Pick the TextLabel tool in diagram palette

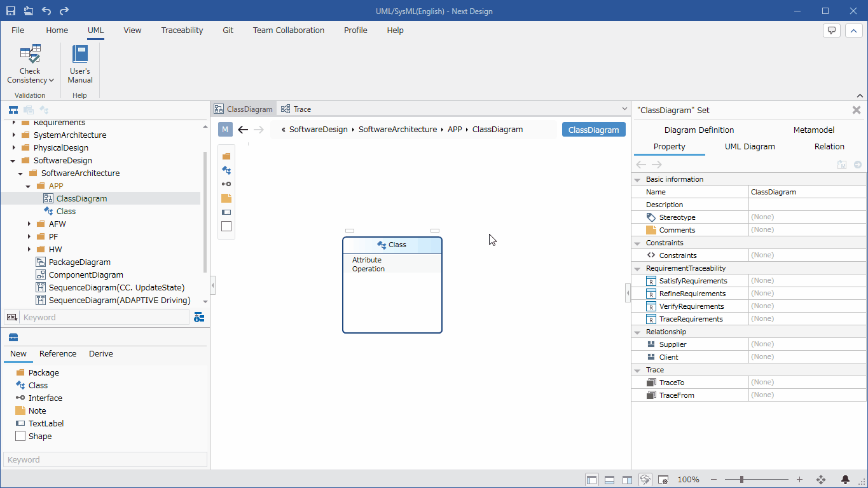click(x=226, y=212)
